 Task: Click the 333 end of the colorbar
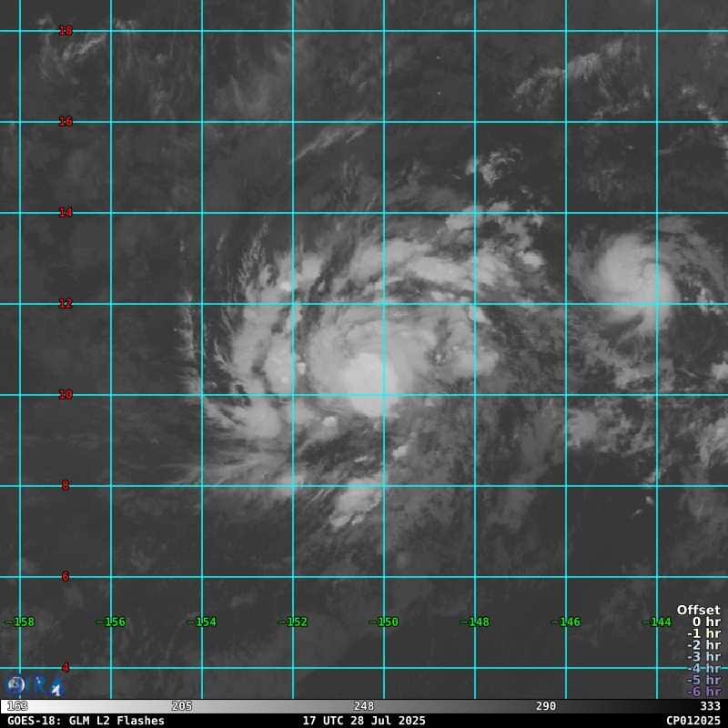(710, 706)
